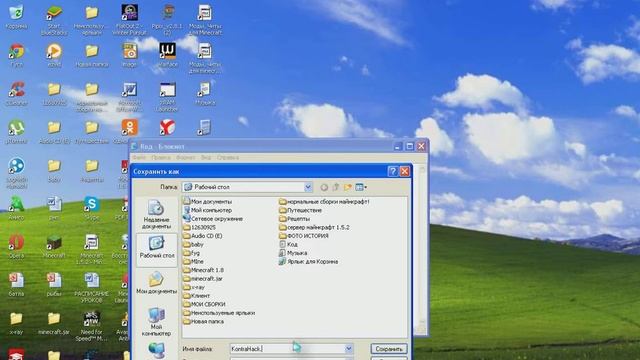Go back using the Save dialog back arrow
The height and width of the screenshot is (360, 640).
point(324,187)
